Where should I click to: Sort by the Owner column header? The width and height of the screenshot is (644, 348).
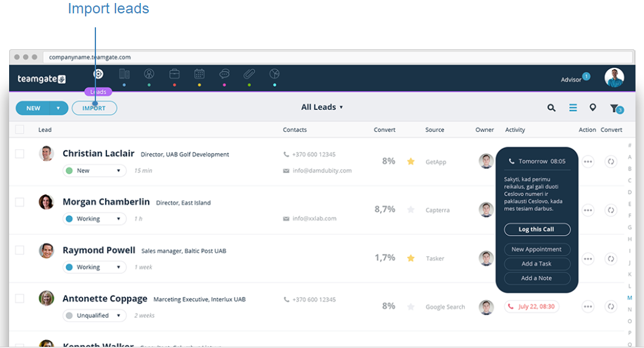485,130
